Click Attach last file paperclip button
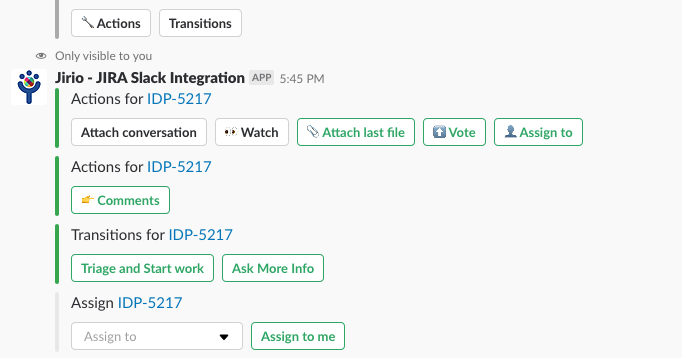 (x=356, y=132)
